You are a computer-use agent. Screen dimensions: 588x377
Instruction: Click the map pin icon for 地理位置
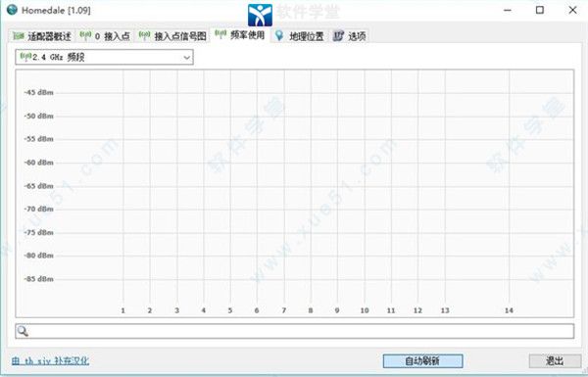pos(279,35)
